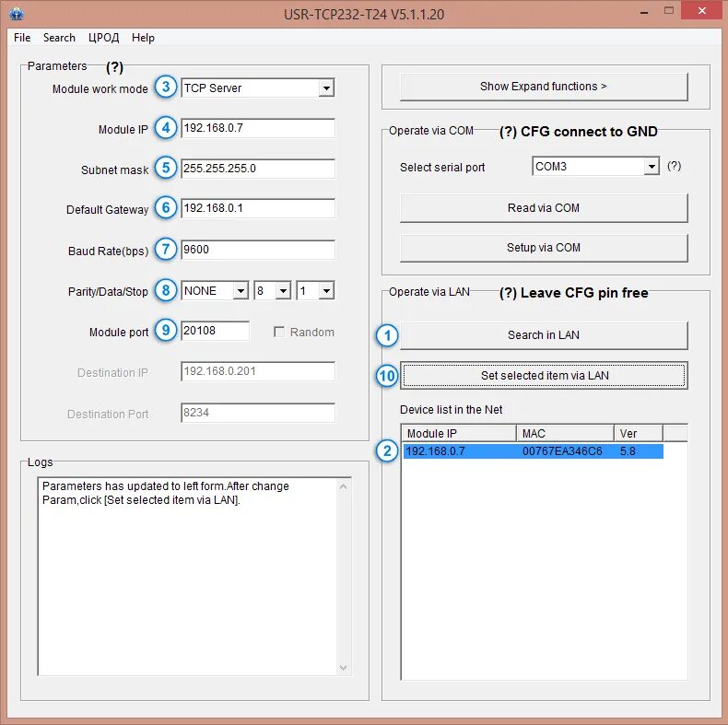This screenshot has width=728, height=725.
Task: Click the Search in LAN button
Action: (x=544, y=335)
